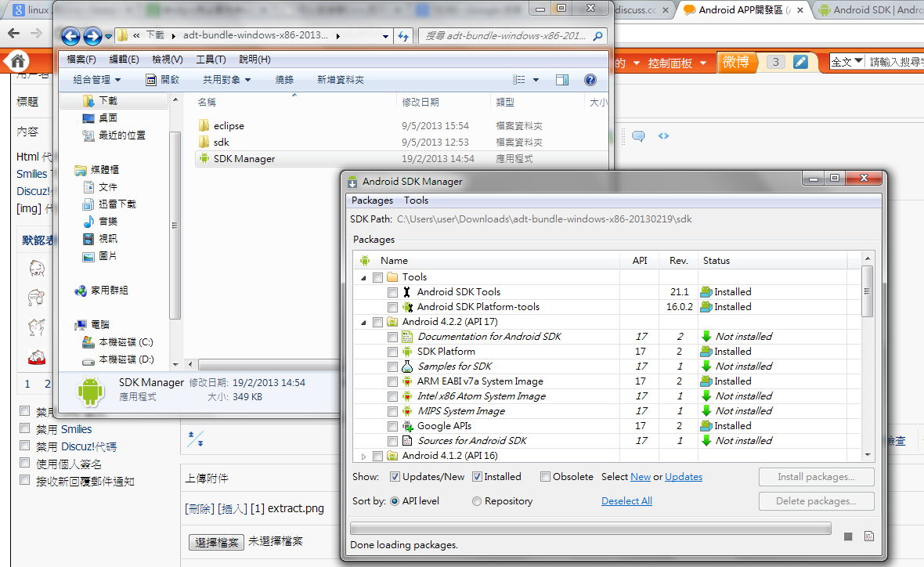Viewport: 924px width, 567px height.
Task: Click the Google APIs package icon
Action: [407, 426]
